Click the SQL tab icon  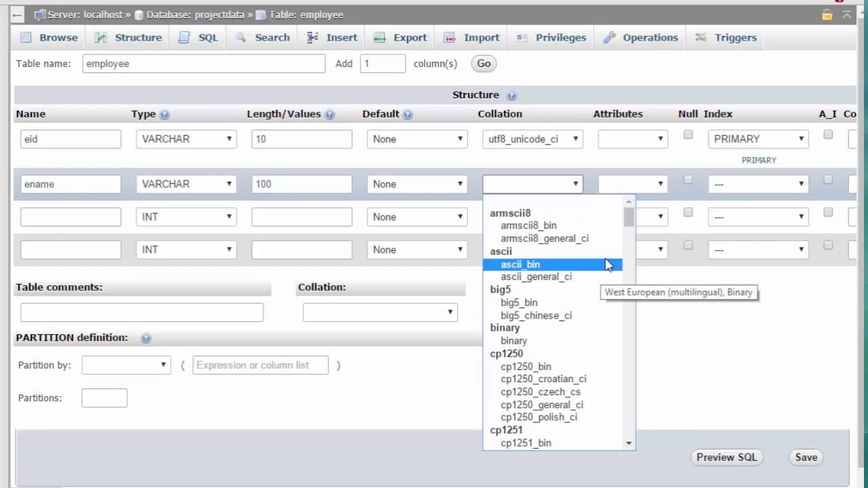click(x=184, y=37)
